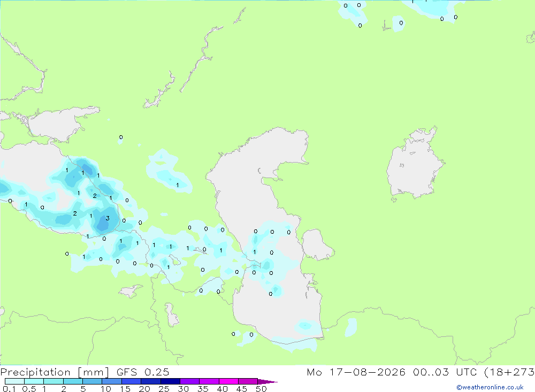The image size is (535, 392).
Task: Click the '(18+273' forecast run text
Action: pyautogui.click(x=509, y=372)
